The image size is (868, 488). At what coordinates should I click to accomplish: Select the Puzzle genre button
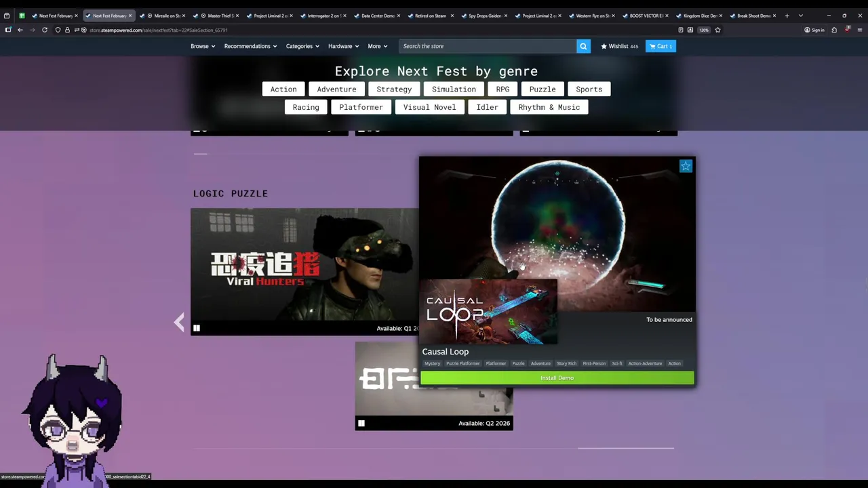[542, 89]
